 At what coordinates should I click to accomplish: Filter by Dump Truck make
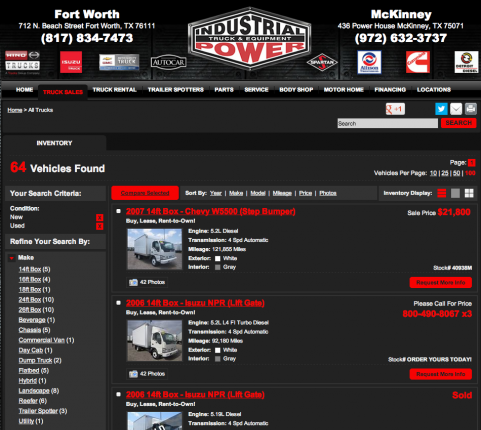tap(35, 360)
